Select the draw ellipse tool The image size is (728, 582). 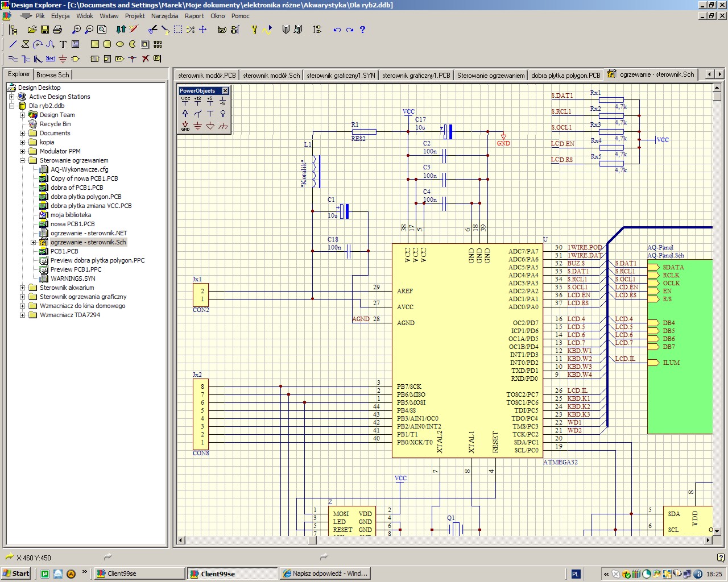120,44
